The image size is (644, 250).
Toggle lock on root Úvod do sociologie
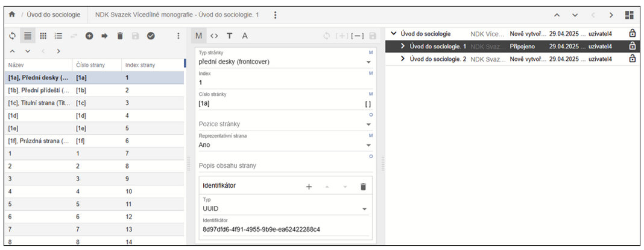click(632, 34)
